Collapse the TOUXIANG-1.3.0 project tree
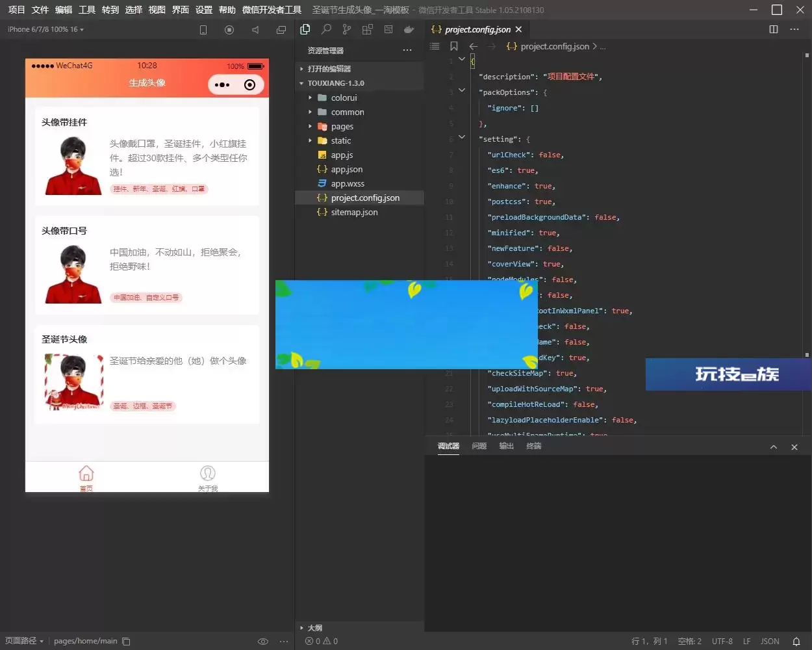This screenshot has width=812, height=650. coord(359,83)
